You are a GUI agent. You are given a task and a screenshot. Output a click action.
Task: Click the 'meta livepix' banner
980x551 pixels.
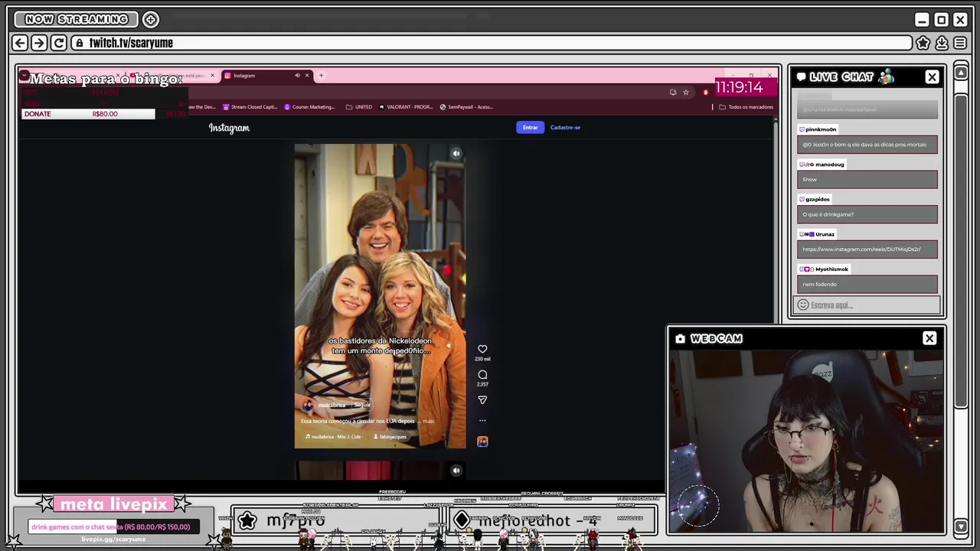(x=114, y=504)
